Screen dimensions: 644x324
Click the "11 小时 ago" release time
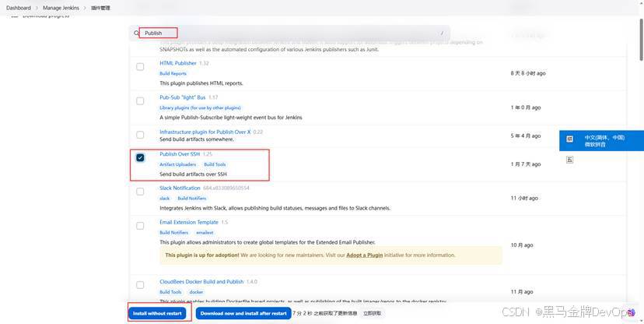click(x=524, y=198)
